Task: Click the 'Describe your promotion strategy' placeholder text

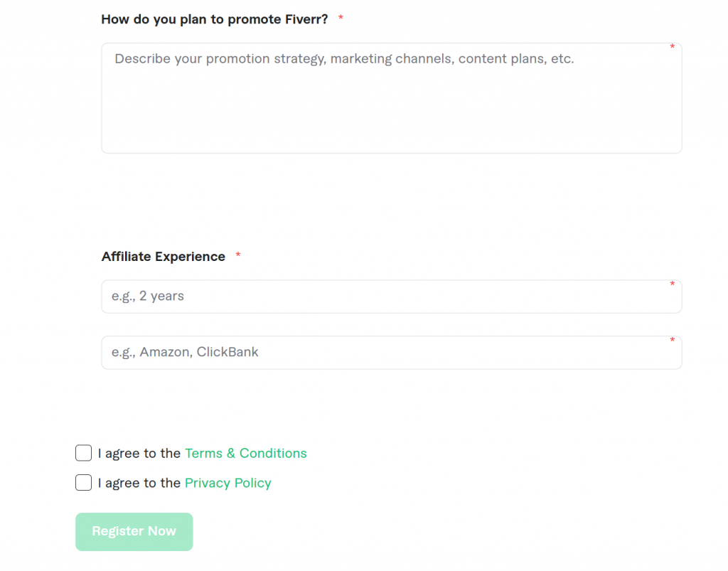Action: pos(345,59)
